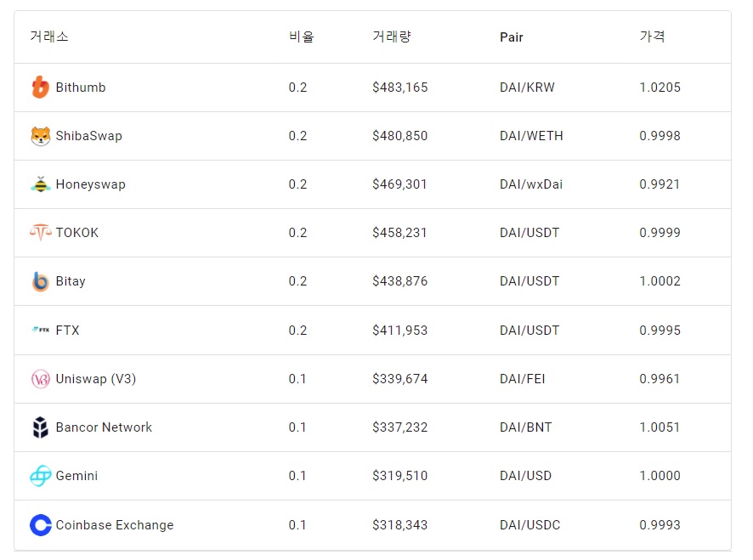Click the Bithumb exchange logo
The image size is (753, 560).
40,88
